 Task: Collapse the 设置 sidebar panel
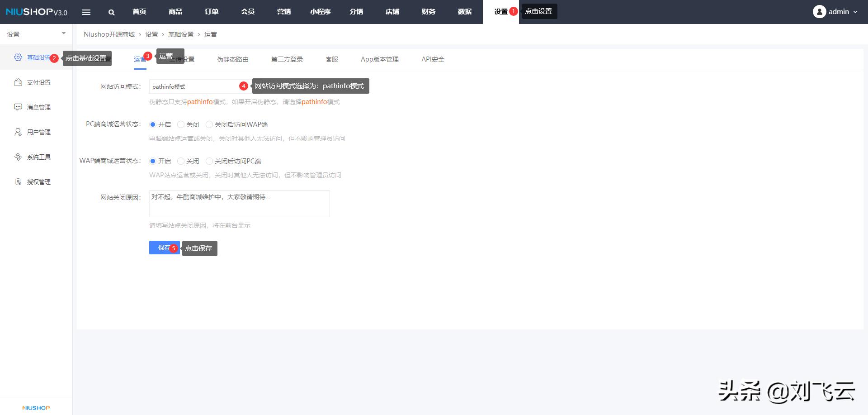coord(64,33)
